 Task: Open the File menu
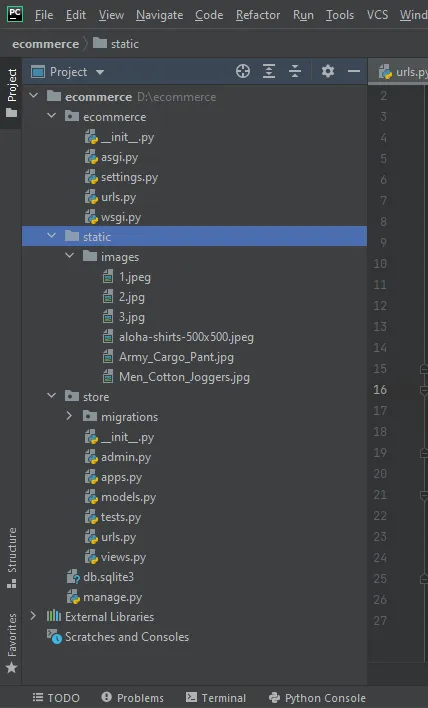tap(44, 15)
